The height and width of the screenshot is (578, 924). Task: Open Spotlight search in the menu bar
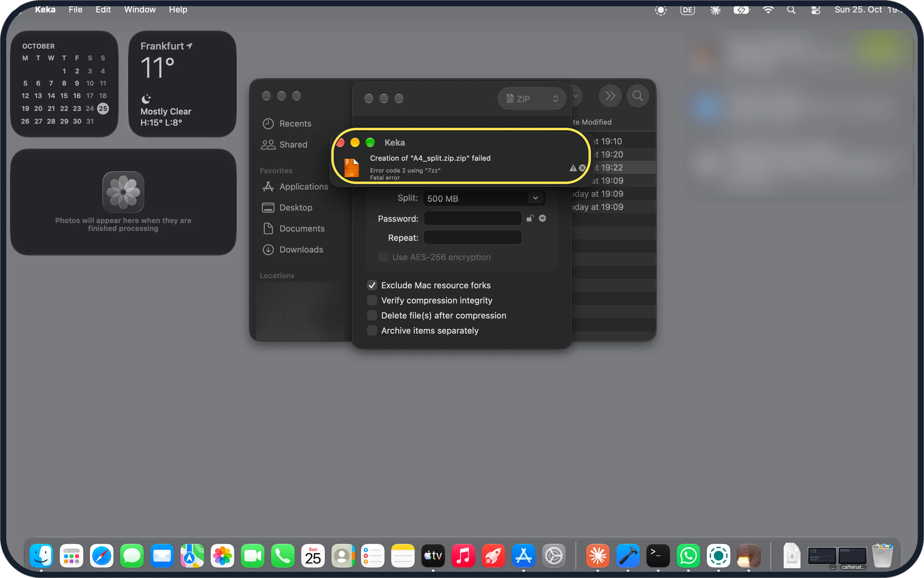click(x=791, y=10)
